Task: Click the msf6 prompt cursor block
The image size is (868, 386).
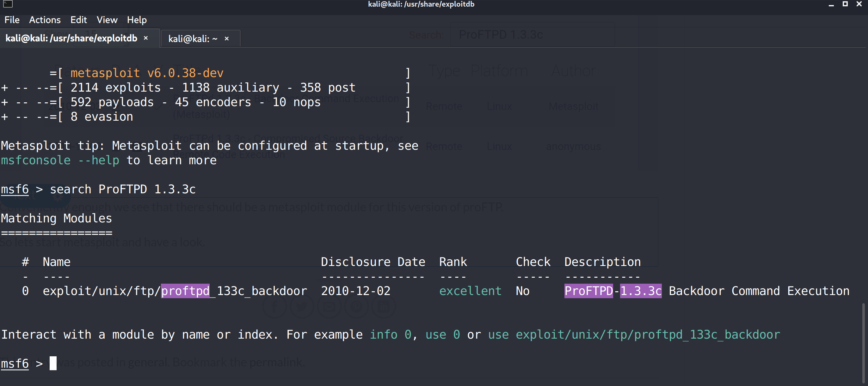Action: 53,364
